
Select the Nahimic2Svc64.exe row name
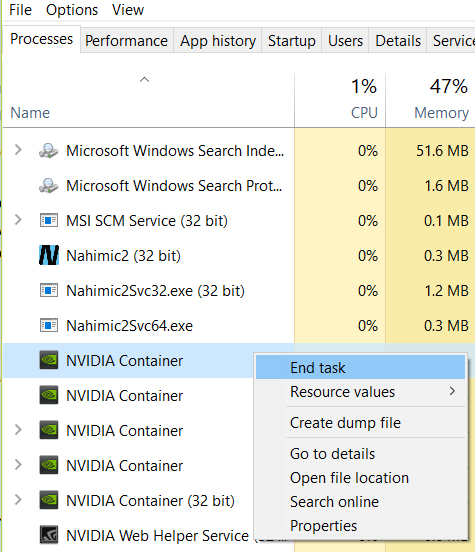pos(130,326)
